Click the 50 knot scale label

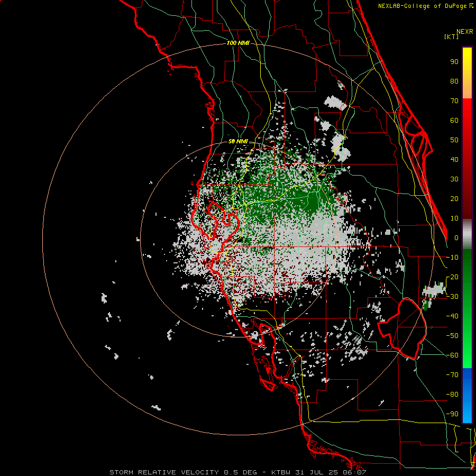454,140
